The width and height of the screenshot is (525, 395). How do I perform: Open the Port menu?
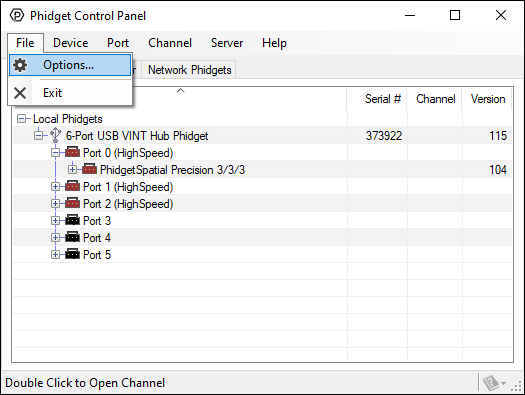coord(118,43)
